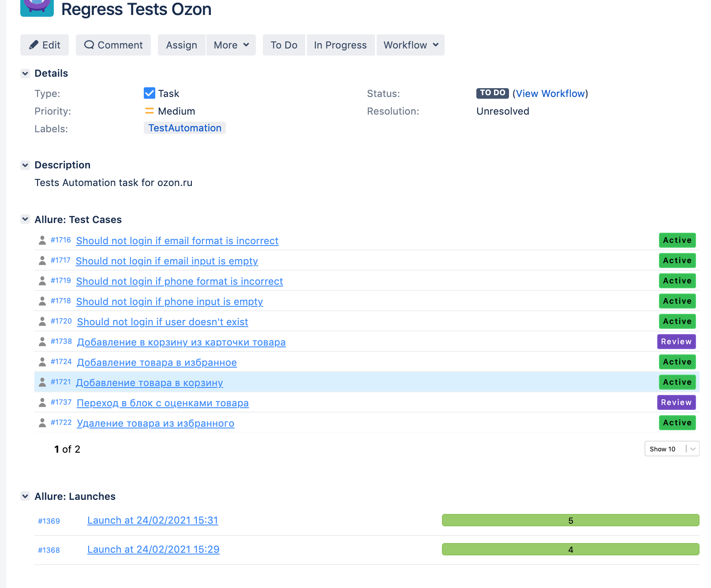Click the Medium priority icon
Image resolution: width=711 pixels, height=588 pixels.
pyautogui.click(x=150, y=111)
